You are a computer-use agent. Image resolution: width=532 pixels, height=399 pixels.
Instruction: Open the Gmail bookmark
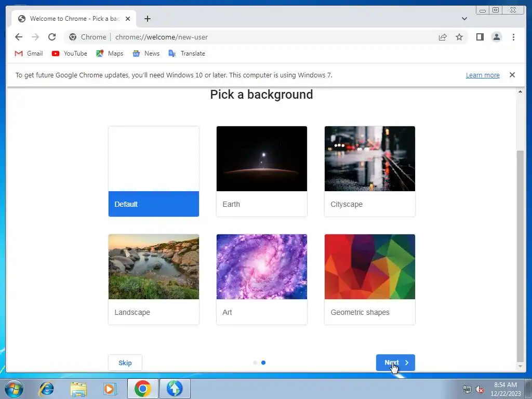coord(29,54)
